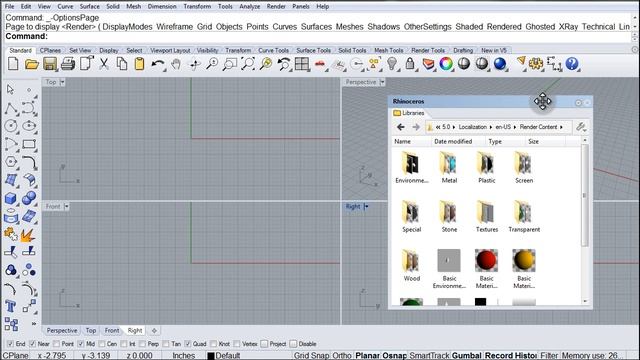640x360 pixels.
Task: Toggle Osnap in status bar
Action: [x=394, y=356]
